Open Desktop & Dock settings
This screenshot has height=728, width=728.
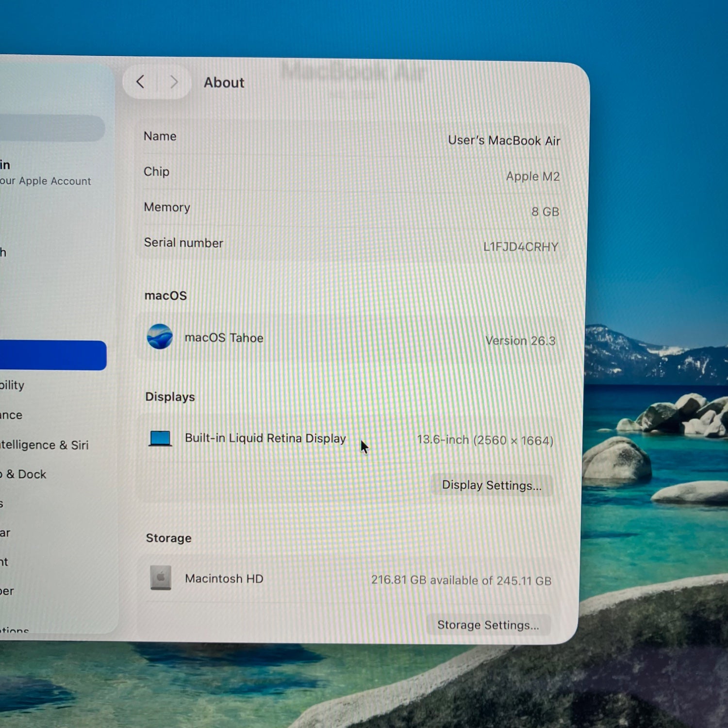coord(23,474)
